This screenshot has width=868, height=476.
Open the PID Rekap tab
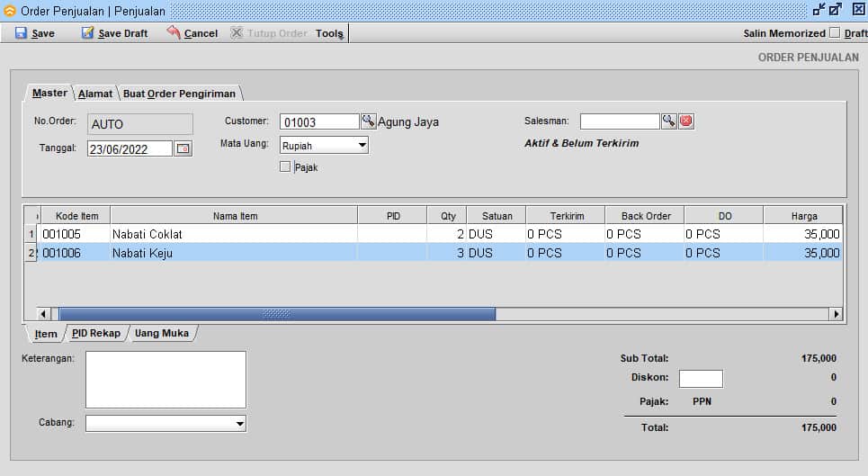[95, 333]
